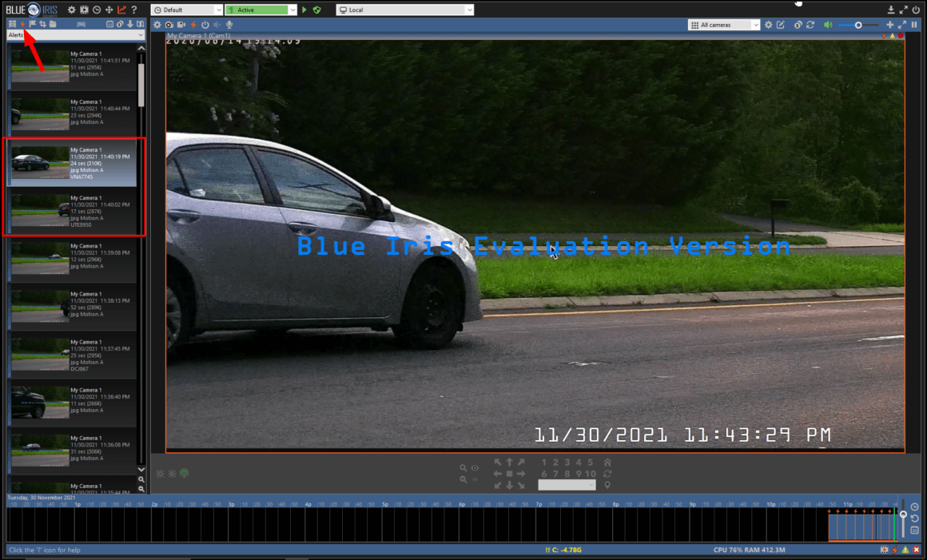Take a snapshot with the camera icon
The width and height of the screenshot is (927, 560).
click(169, 25)
